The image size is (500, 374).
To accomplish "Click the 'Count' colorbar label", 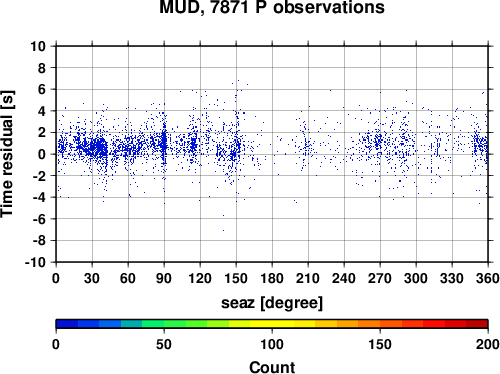I will click(272, 367).
